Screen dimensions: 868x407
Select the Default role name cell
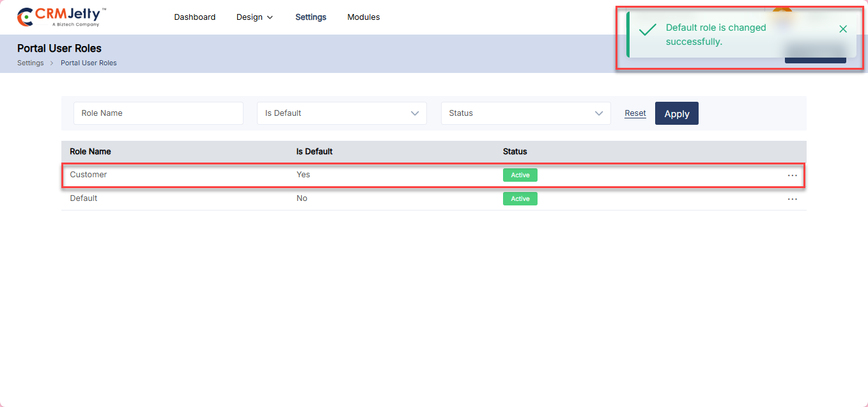[x=84, y=198]
